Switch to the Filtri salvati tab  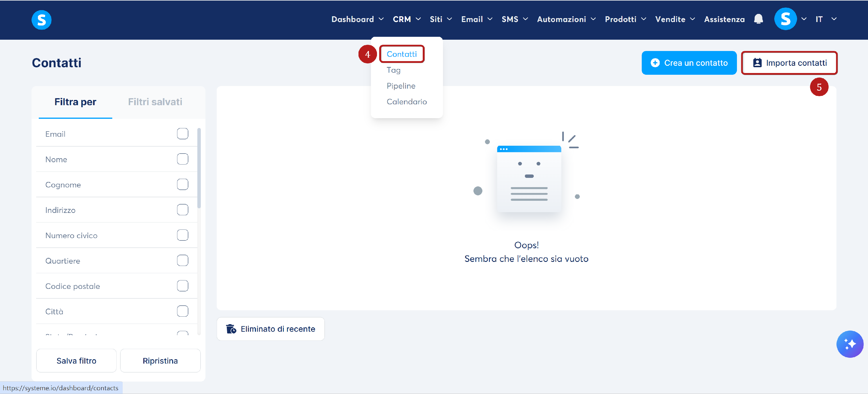click(155, 102)
